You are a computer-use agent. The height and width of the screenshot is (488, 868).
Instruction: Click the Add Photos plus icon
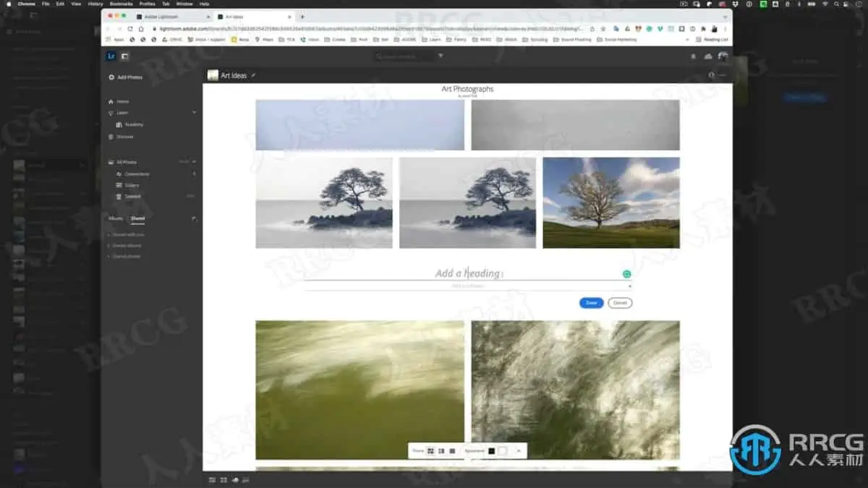pyautogui.click(x=111, y=77)
